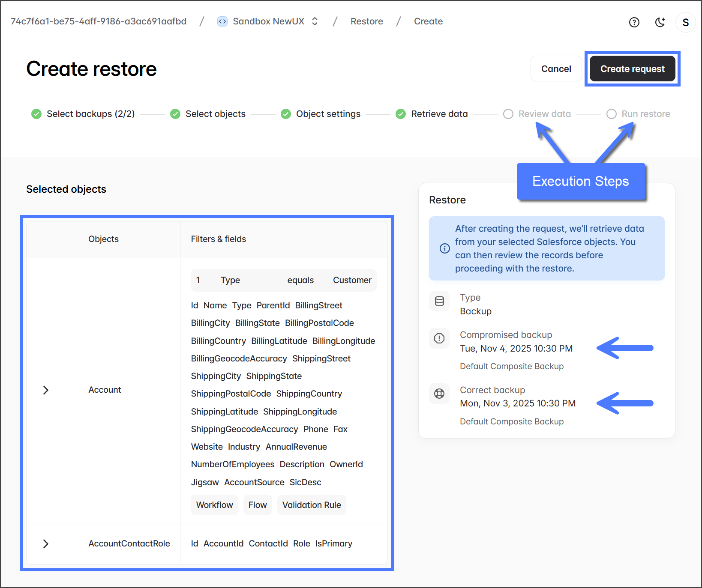The height and width of the screenshot is (588, 702).
Task: Click the database icon beside Type Backup
Action: click(x=439, y=301)
